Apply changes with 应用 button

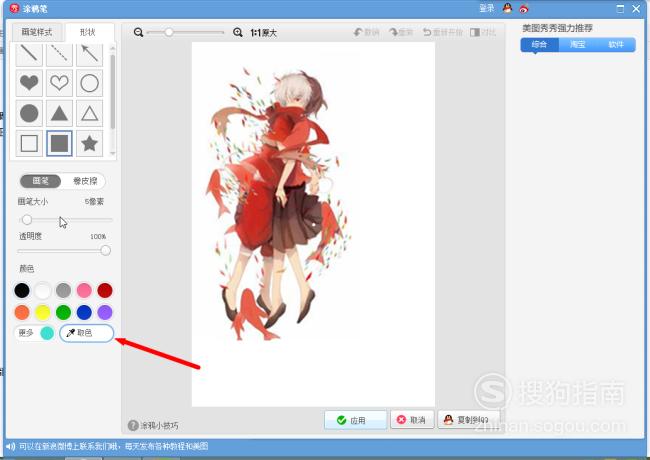point(355,420)
